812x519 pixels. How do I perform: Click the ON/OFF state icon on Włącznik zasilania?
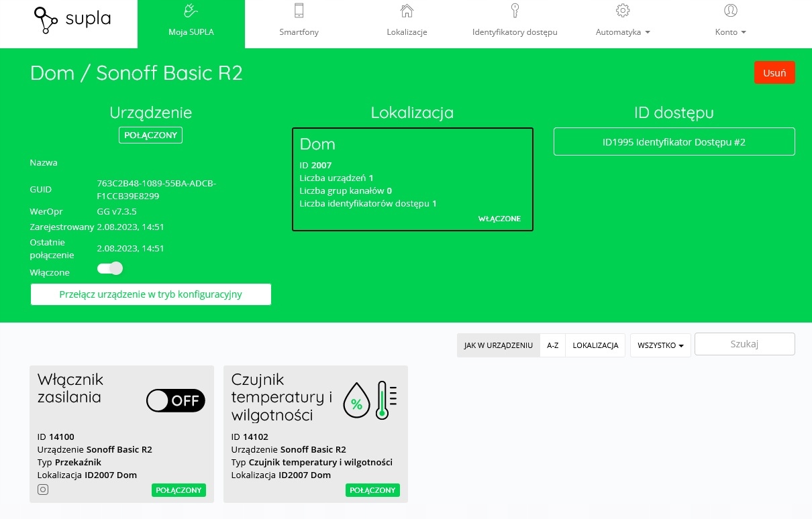(176, 401)
